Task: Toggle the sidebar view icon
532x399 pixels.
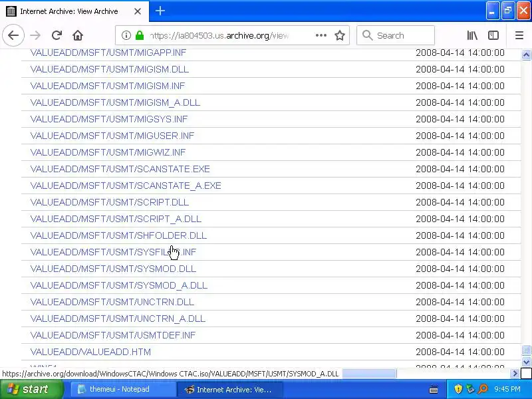Action: (x=493, y=35)
